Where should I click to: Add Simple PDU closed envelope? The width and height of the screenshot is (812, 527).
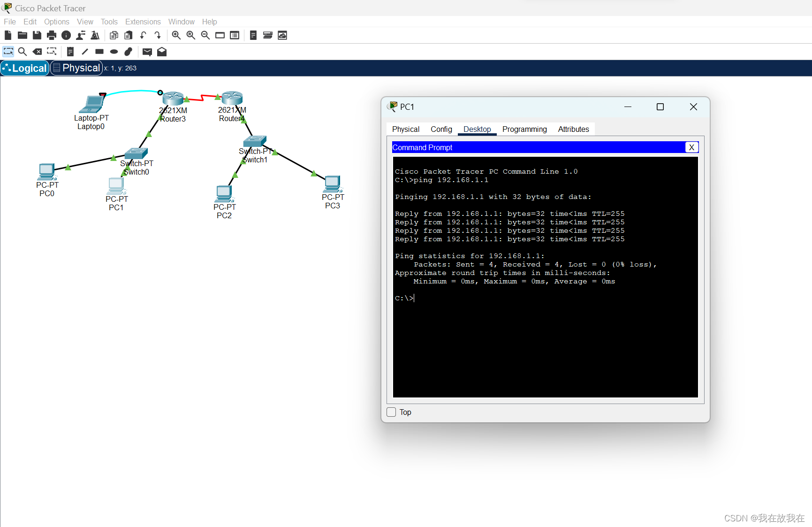147,52
